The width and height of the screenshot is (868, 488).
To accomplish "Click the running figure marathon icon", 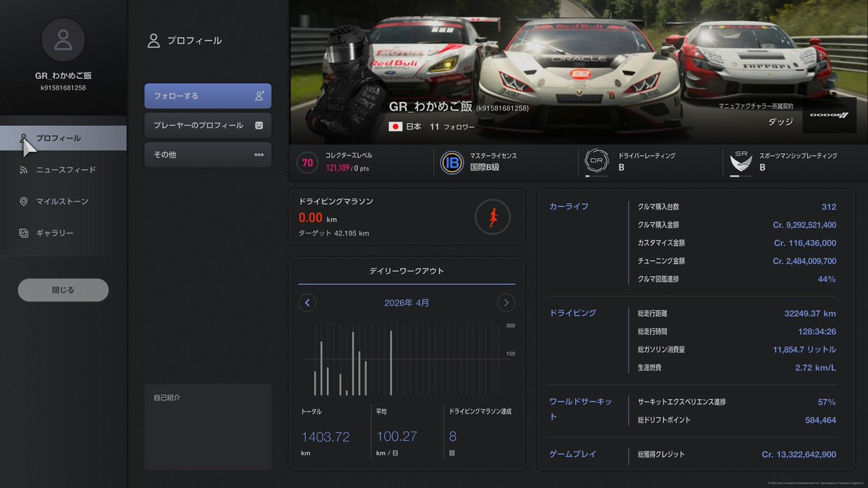I will [493, 217].
